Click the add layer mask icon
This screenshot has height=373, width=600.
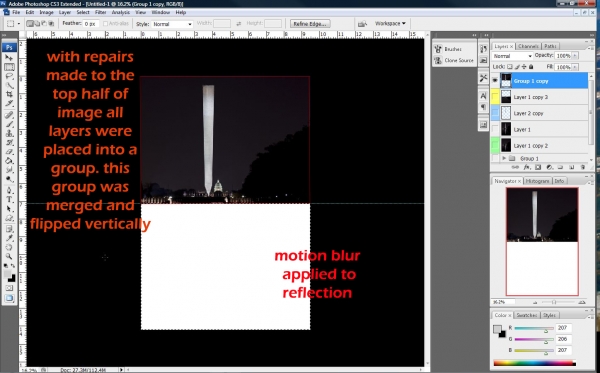click(538, 167)
